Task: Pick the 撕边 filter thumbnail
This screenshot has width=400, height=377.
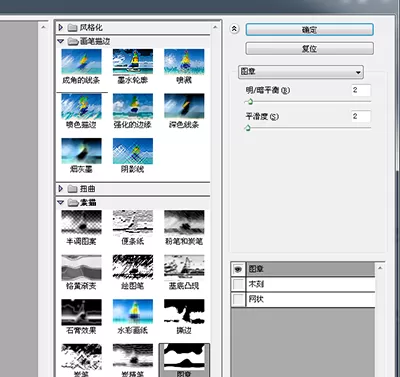Action: coord(184,312)
